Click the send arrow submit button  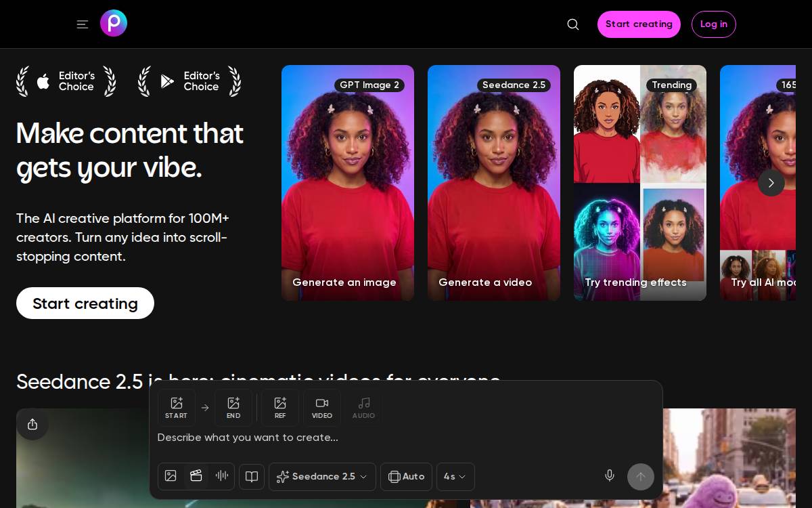[x=641, y=477]
